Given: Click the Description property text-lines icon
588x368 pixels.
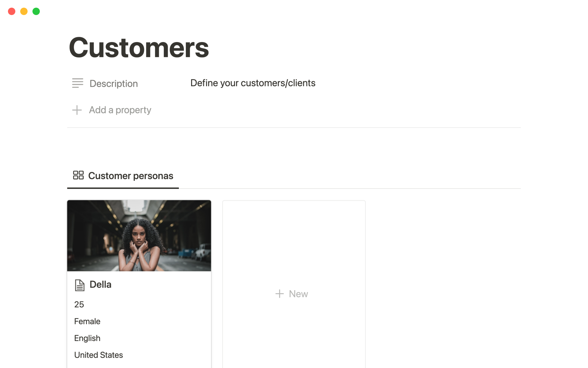Looking at the screenshot, I should click(x=77, y=83).
